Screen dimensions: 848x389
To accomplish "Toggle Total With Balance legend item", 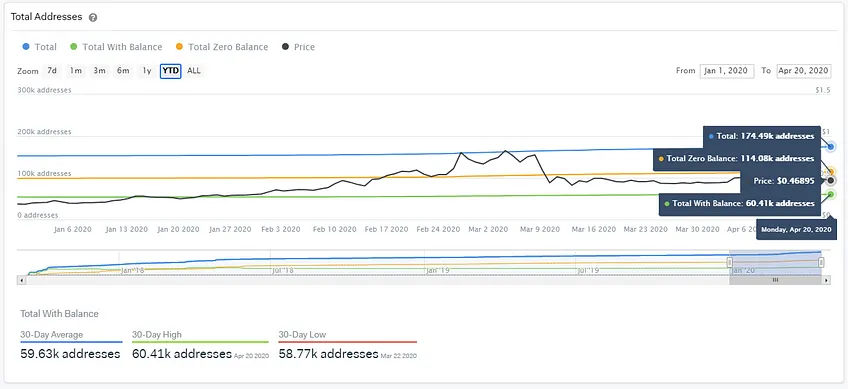I will pos(116,47).
